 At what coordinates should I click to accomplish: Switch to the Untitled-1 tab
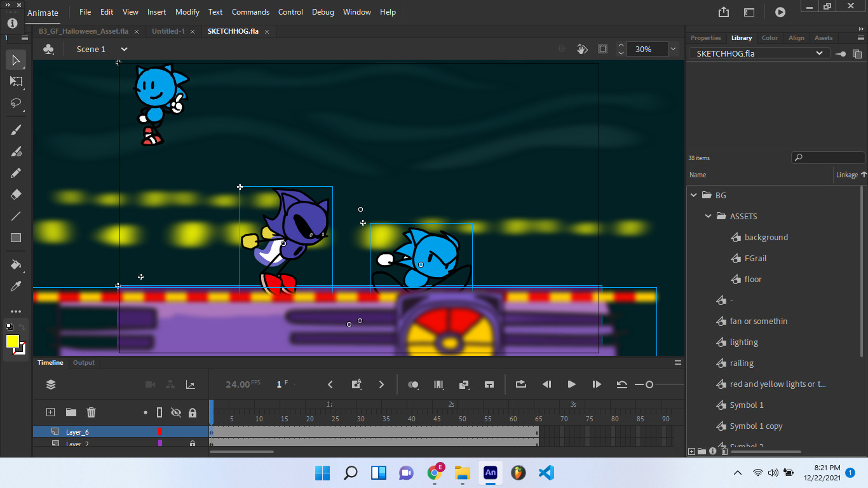170,30
